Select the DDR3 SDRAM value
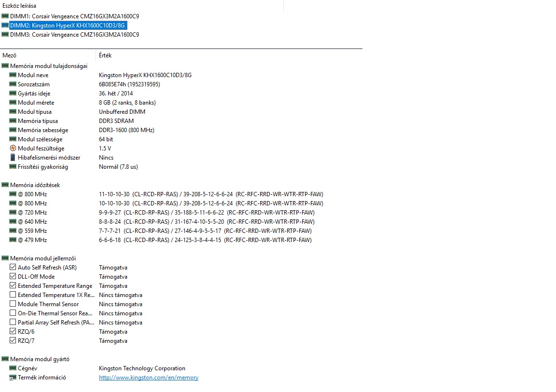Image resolution: width=556 pixels, height=392 pixels. (116, 121)
